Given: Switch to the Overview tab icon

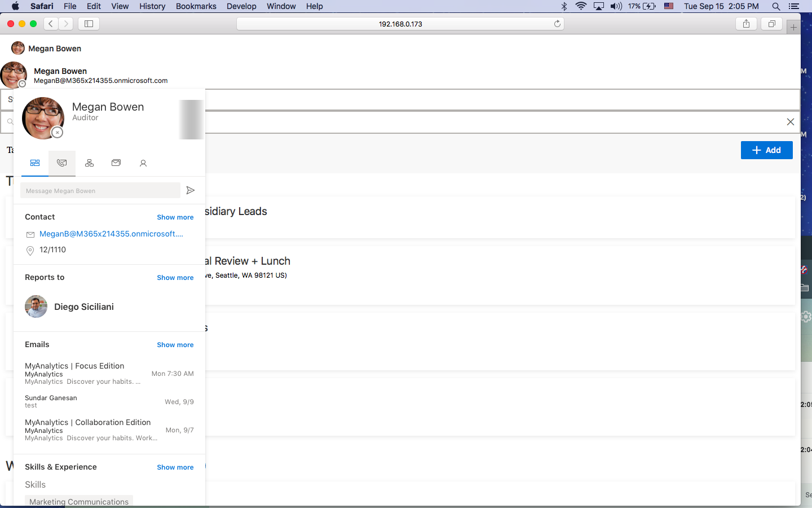Looking at the screenshot, I should [34, 163].
